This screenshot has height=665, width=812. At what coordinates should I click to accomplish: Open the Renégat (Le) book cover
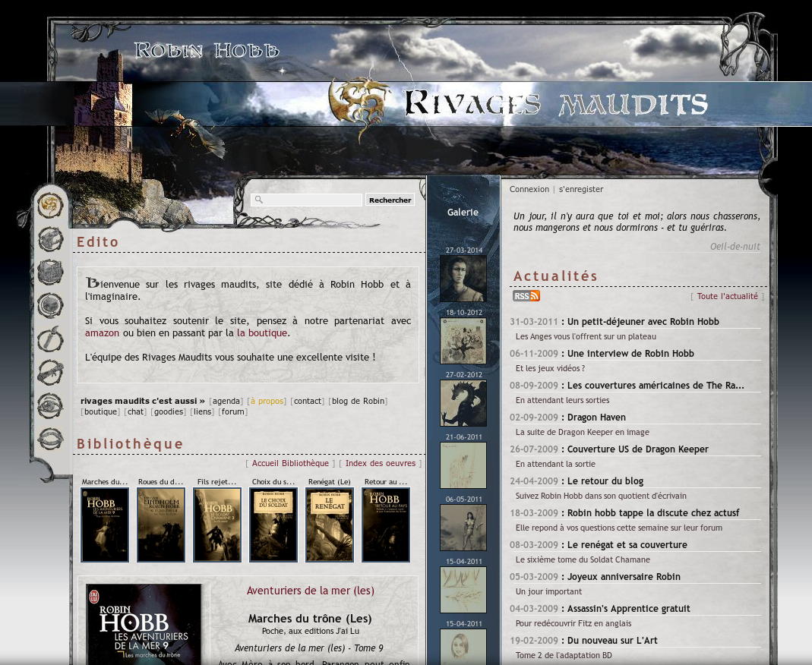coord(330,525)
